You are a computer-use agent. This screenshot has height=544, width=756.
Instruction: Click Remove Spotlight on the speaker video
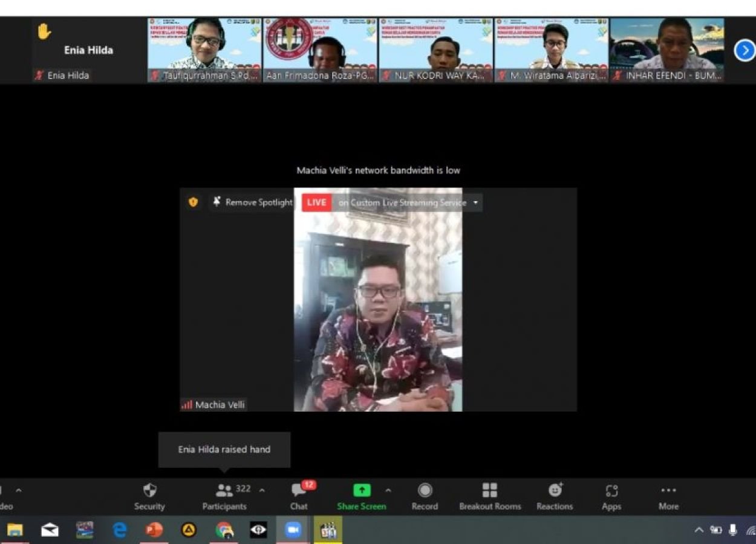[252, 202]
